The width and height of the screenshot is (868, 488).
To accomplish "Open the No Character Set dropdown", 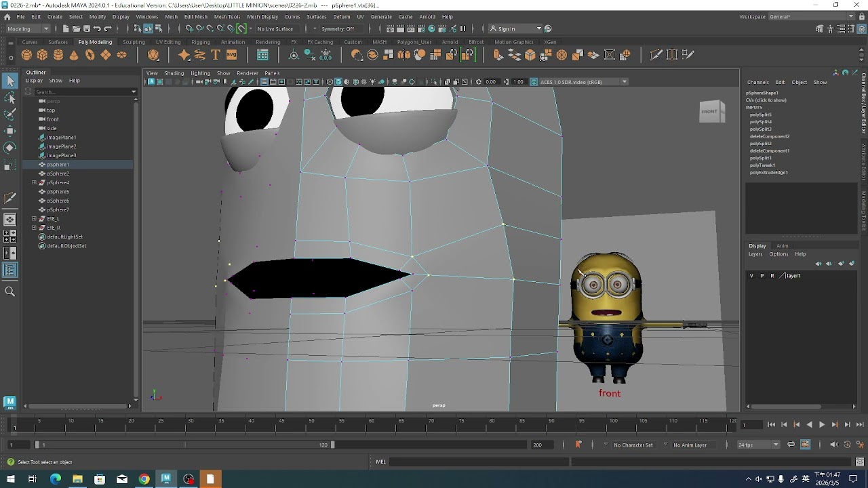I will 633,445.
